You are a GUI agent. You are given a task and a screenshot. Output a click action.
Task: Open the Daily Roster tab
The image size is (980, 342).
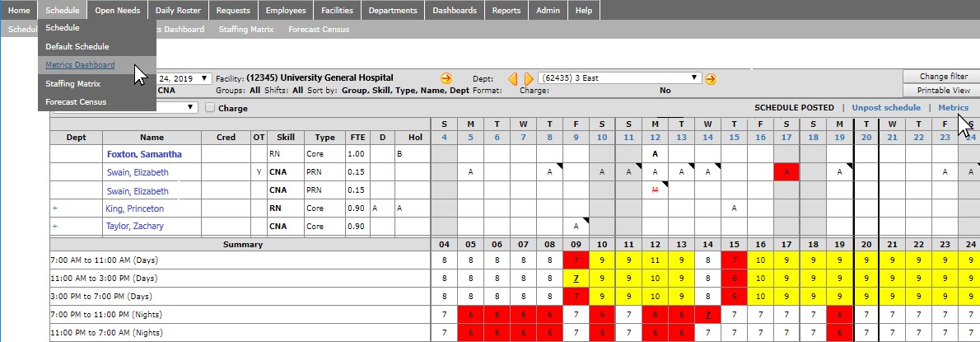click(179, 11)
